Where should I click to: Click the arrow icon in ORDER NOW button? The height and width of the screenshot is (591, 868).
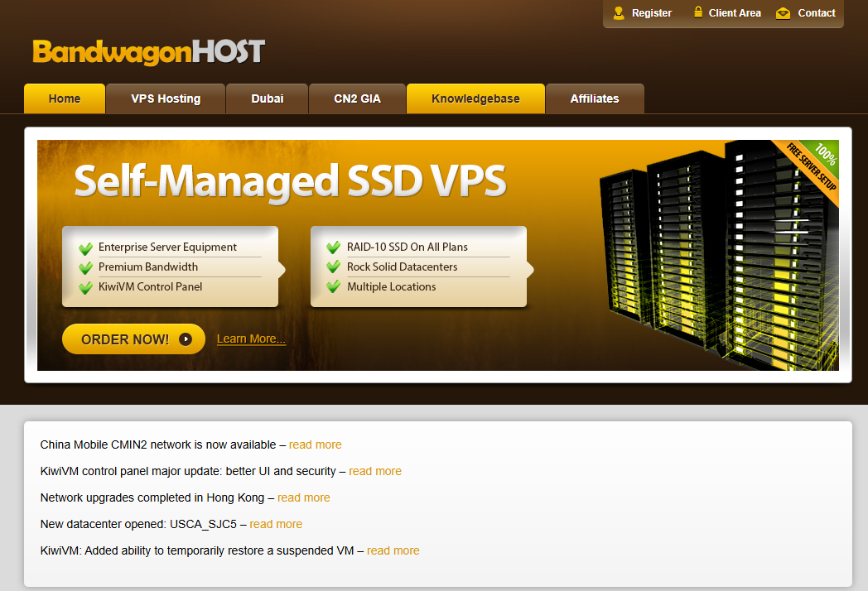[186, 339]
